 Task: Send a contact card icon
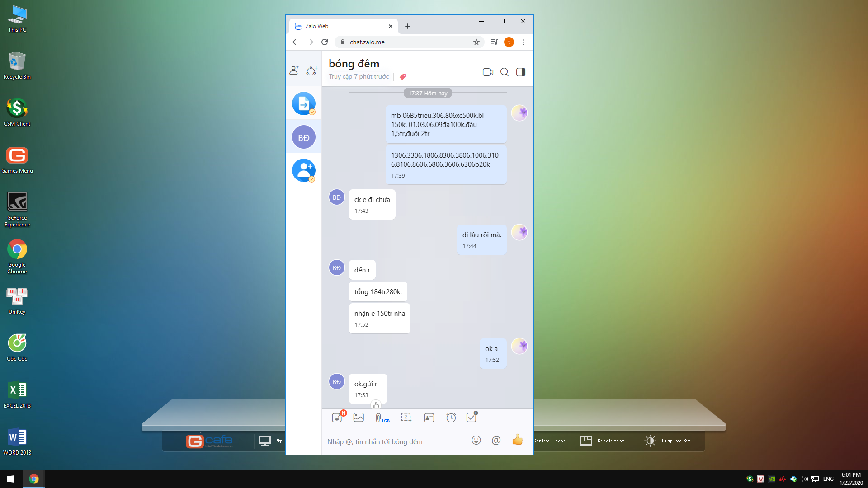429,418
